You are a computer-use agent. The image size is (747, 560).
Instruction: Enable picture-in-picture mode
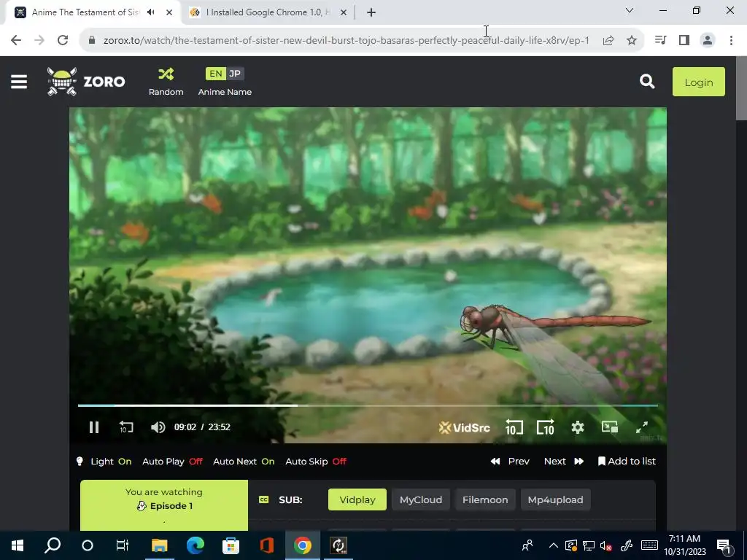click(x=609, y=427)
